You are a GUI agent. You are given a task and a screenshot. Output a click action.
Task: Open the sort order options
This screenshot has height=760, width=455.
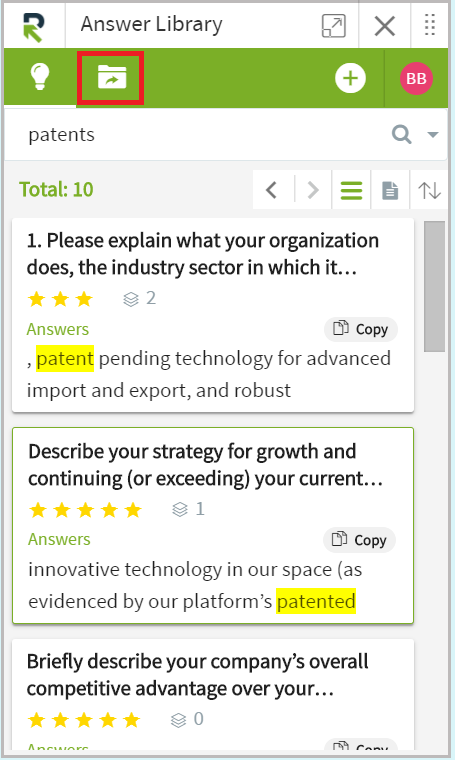(429, 190)
